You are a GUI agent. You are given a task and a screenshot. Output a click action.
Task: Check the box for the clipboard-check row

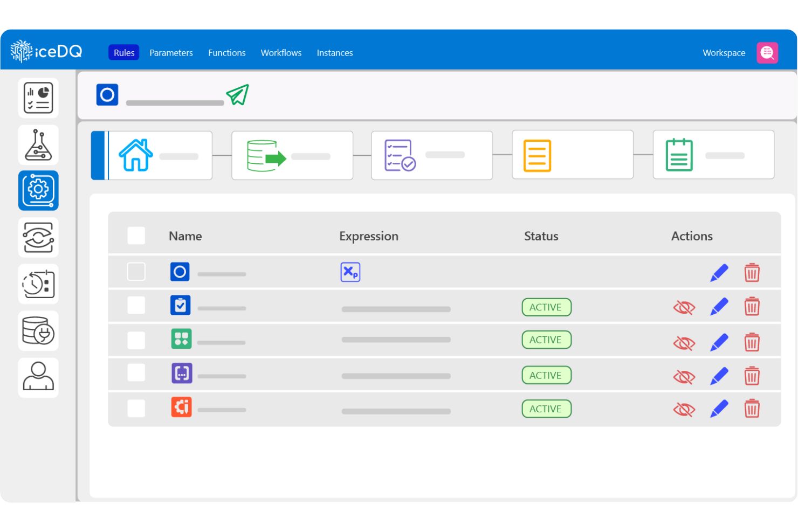coord(136,305)
